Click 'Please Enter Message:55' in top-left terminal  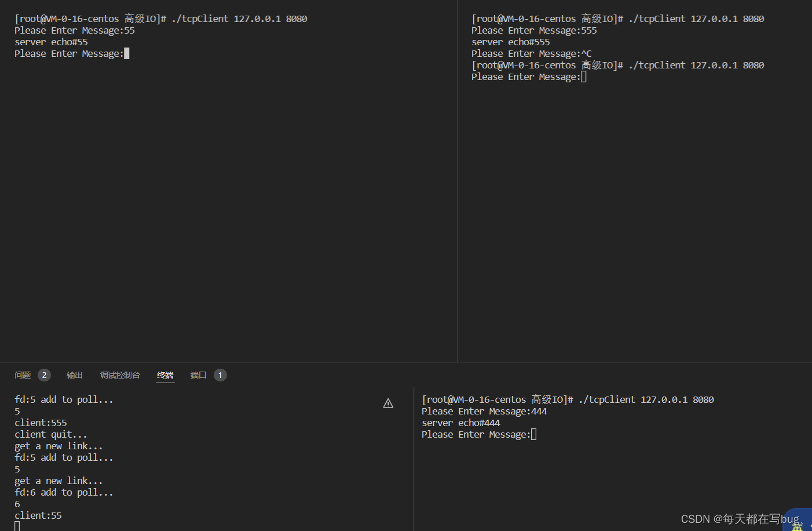tap(75, 30)
